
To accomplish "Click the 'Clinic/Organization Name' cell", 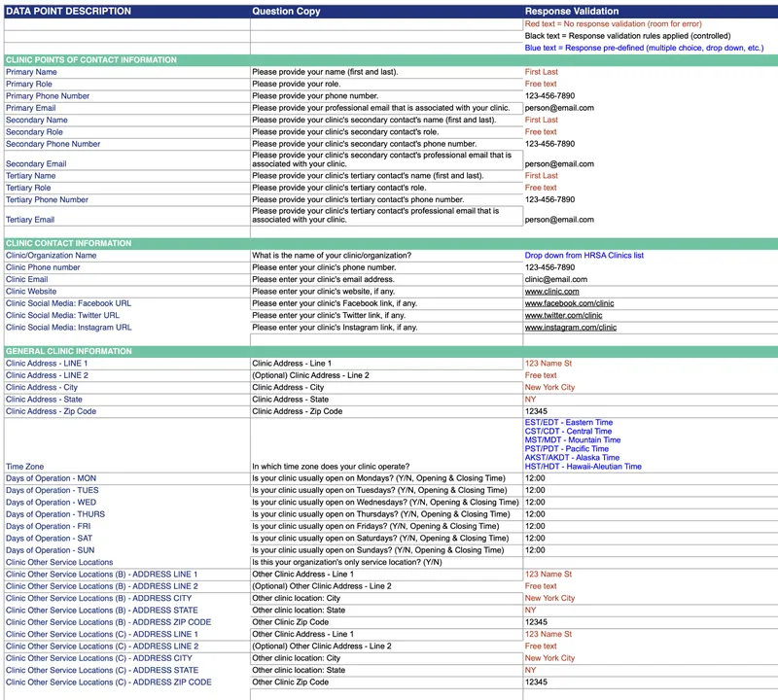I will tap(127, 256).
